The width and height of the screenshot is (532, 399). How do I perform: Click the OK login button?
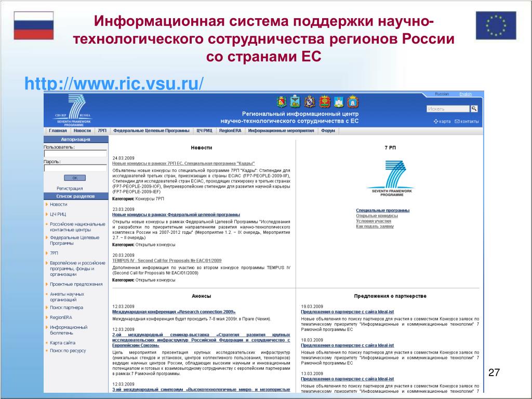[x=75, y=178]
